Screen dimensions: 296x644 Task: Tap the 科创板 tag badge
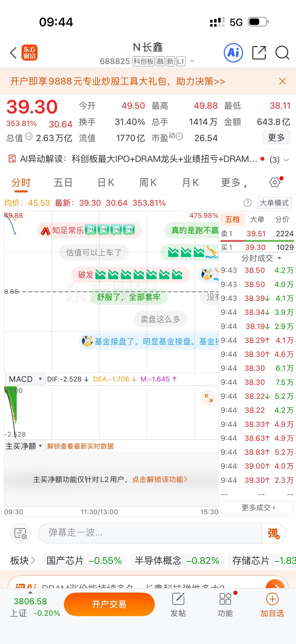[x=144, y=61]
